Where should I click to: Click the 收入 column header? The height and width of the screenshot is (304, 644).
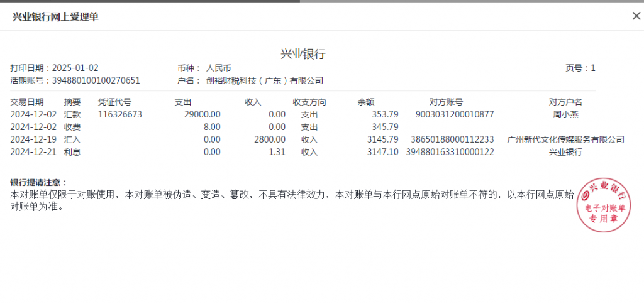click(x=253, y=102)
